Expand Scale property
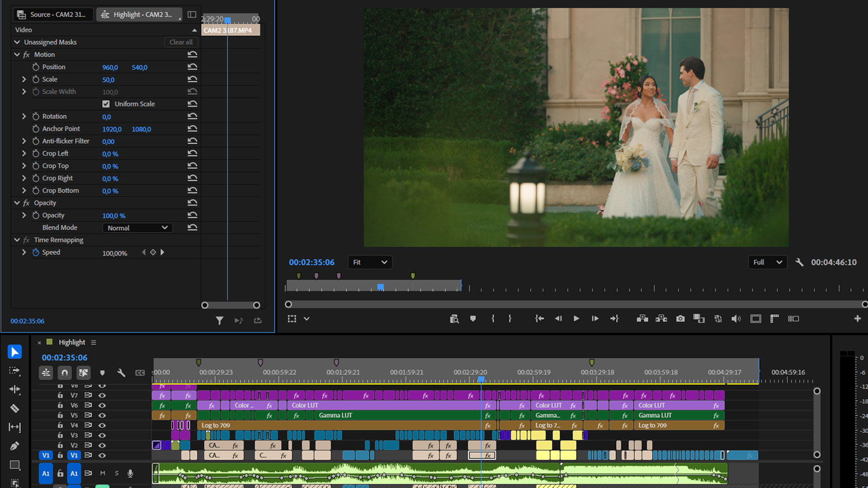868x488 pixels. [x=24, y=79]
